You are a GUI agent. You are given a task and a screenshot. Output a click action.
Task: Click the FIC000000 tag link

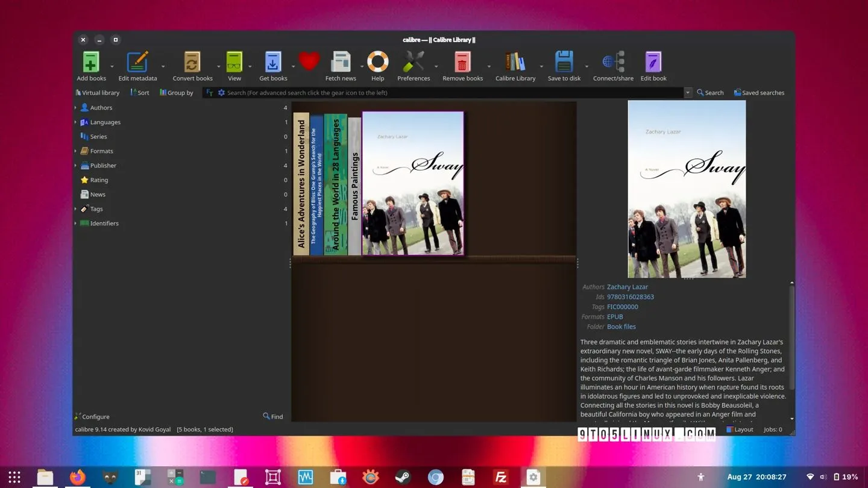(x=623, y=307)
